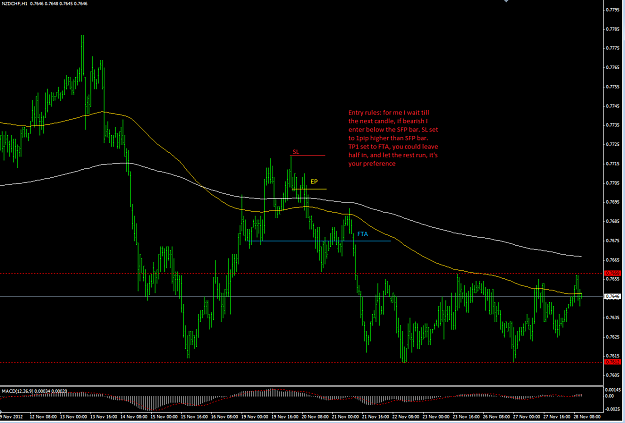Click the 0.00145 MACD scale value
This screenshot has width=625, height=423.
(613, 390)
